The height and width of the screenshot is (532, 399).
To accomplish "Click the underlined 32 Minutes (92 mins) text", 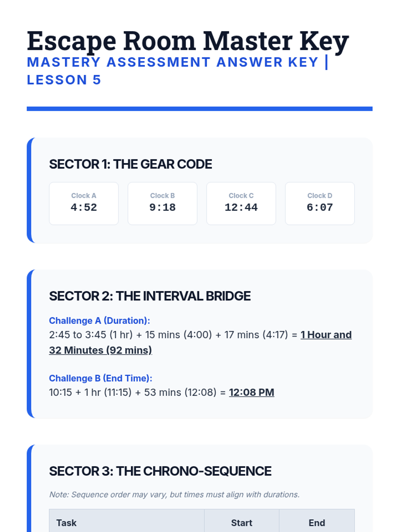I will [x=100, y=350].
